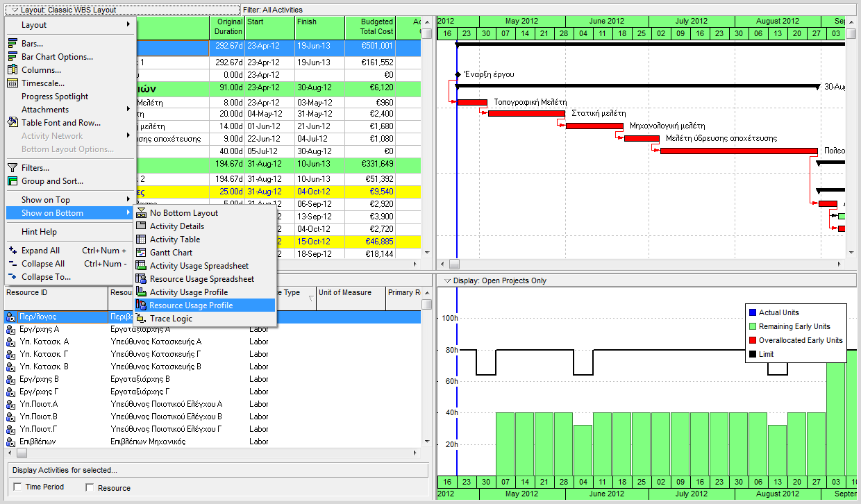
Task: Click the Μελέτη ύδρευσης αποχέτευσης Gantt bar
Action: point(642,139)
